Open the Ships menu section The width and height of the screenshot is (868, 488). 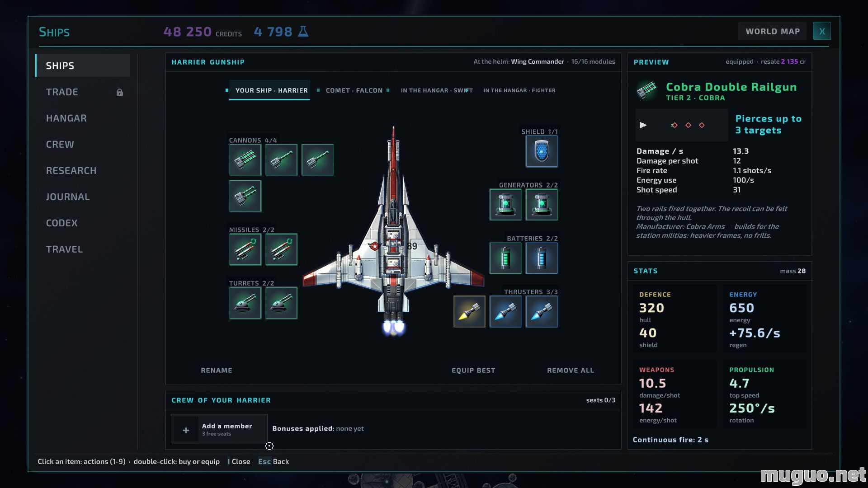pyautogui.click(x=83, y=66)
